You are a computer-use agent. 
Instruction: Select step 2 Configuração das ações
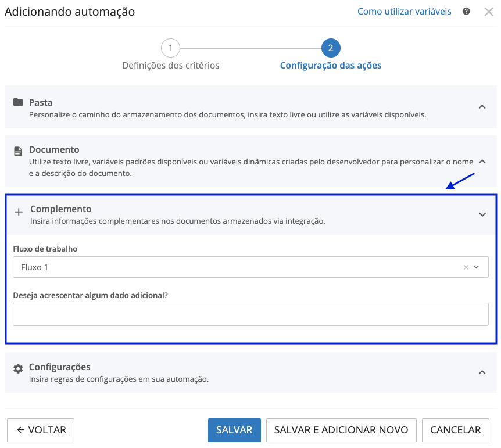pyautogui.click(x=331, y=48)
